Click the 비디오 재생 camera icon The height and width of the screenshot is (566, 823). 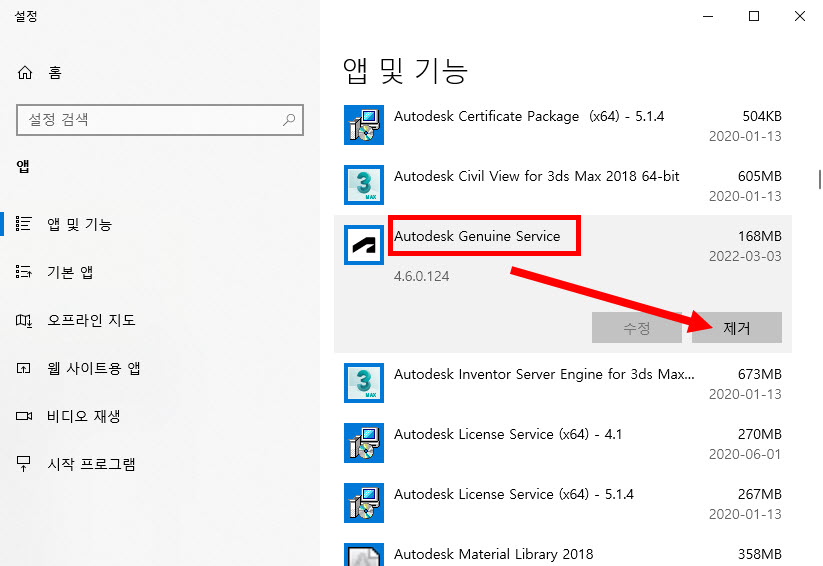pos(24,416)
